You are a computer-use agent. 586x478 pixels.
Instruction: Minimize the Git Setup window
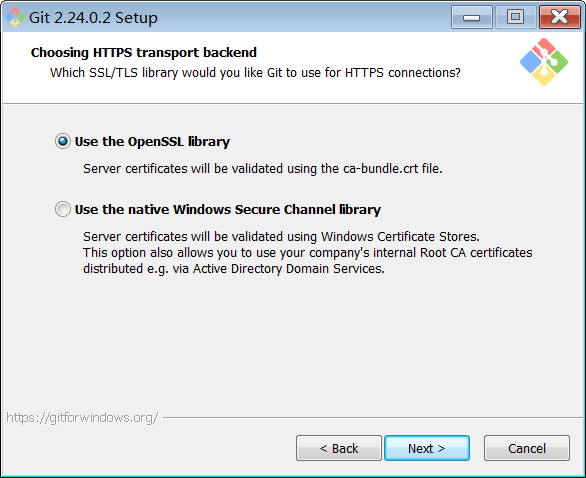coord(472,17)
